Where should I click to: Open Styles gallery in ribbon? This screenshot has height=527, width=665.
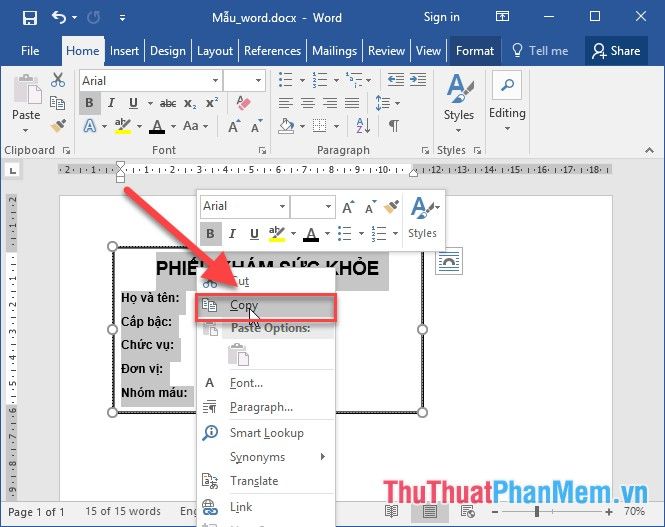458,102
